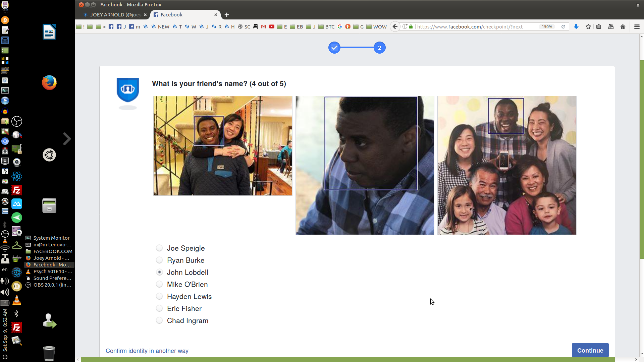Screen dimensions: 644x362
Task: Open the SC bookmark
Action: pyautogui.click(x=244, y=26)
